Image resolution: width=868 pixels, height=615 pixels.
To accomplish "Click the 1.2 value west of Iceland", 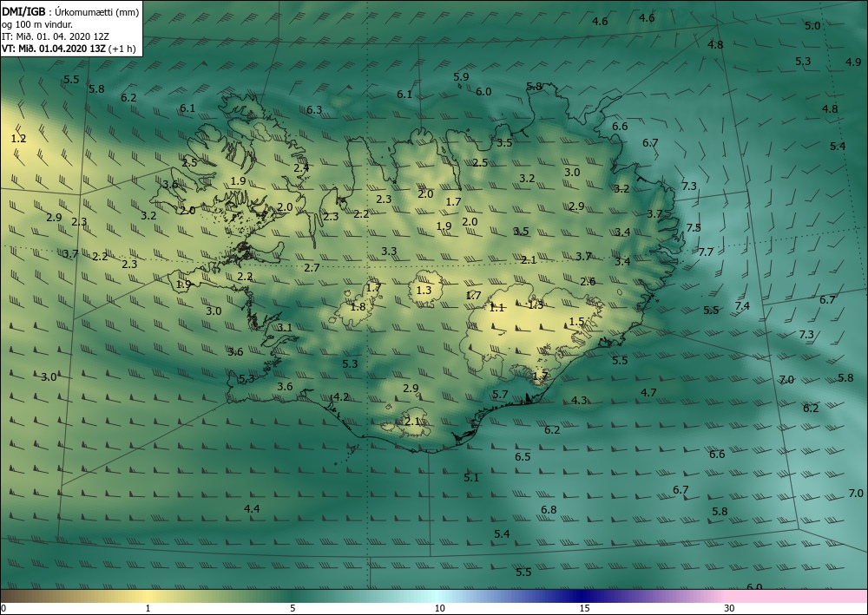I will coord(19,138).
